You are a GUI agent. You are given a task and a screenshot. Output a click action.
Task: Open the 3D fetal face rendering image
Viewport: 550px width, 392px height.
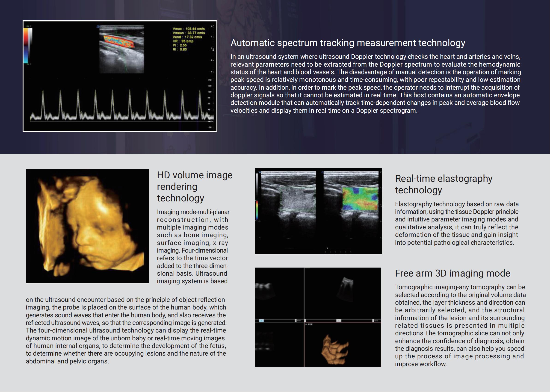pyautogui.click(x=88, y=226)
